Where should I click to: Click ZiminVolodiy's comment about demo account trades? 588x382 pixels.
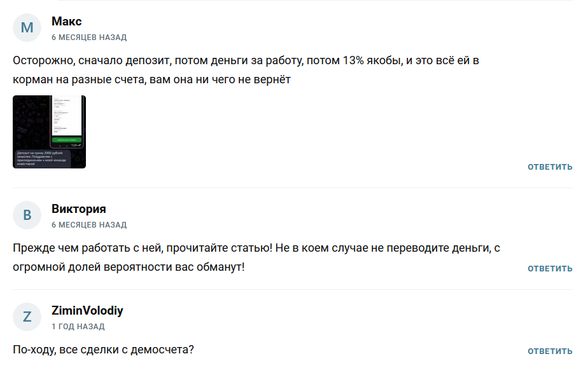coord(102,350)
